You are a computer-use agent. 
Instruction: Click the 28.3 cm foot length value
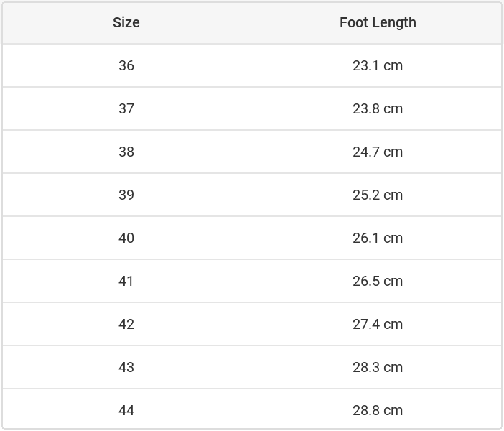378,367
